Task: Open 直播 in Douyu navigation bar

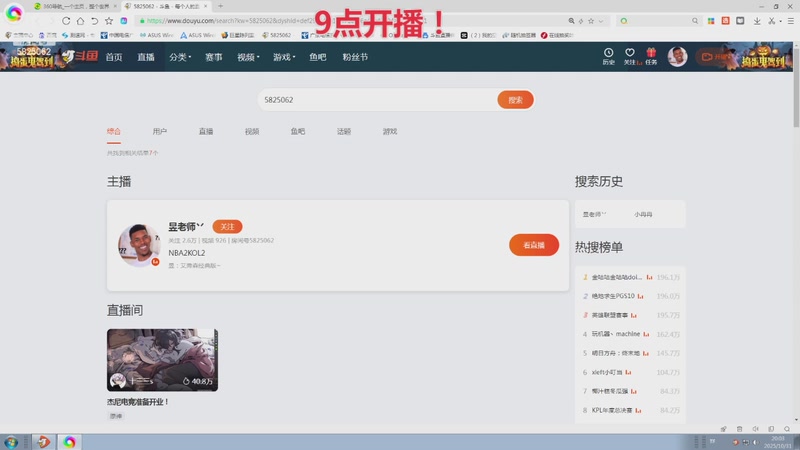Action: pyautogui.click(x=146, y=57)
